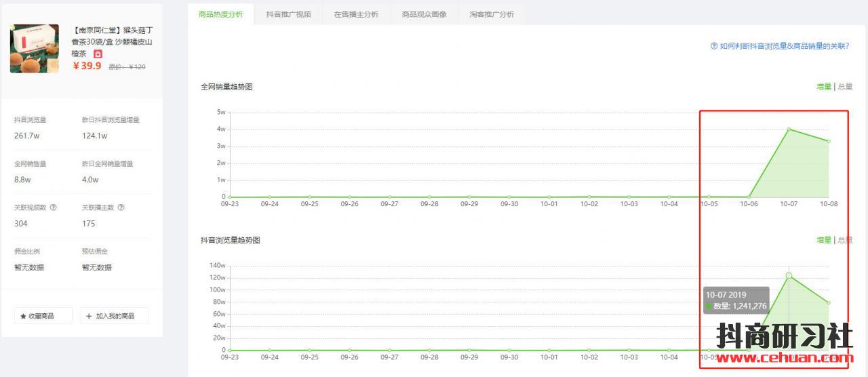The height and width of the screenshot is (377, 868).
Task: Click the 10-08 data point on sales chart
Action: (x=829, y=141)
